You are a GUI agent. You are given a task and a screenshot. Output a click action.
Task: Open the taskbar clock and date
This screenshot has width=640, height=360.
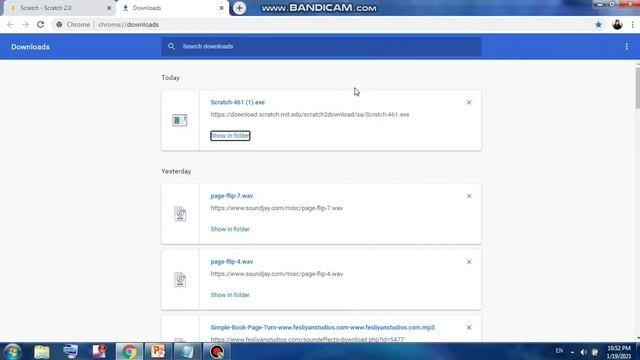pyautogui.click(x=619, y=352)
